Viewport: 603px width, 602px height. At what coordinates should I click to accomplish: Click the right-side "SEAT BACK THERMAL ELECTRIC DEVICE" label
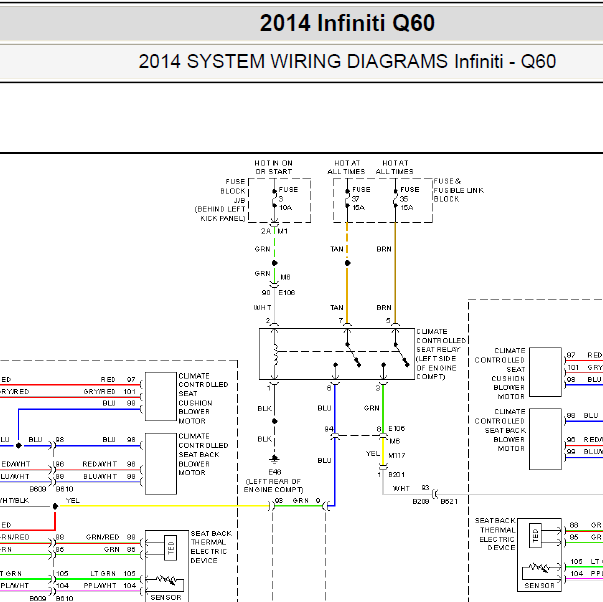point(495,534)
